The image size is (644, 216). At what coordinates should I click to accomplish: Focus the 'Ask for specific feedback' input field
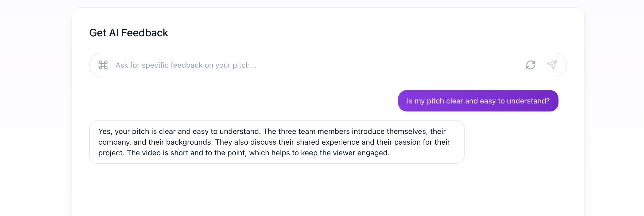pyautogui.click(x=294, y=65)
